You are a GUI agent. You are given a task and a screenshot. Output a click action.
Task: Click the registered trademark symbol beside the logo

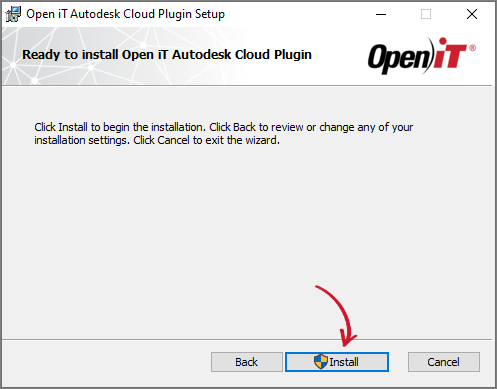[x=472, y=48]
